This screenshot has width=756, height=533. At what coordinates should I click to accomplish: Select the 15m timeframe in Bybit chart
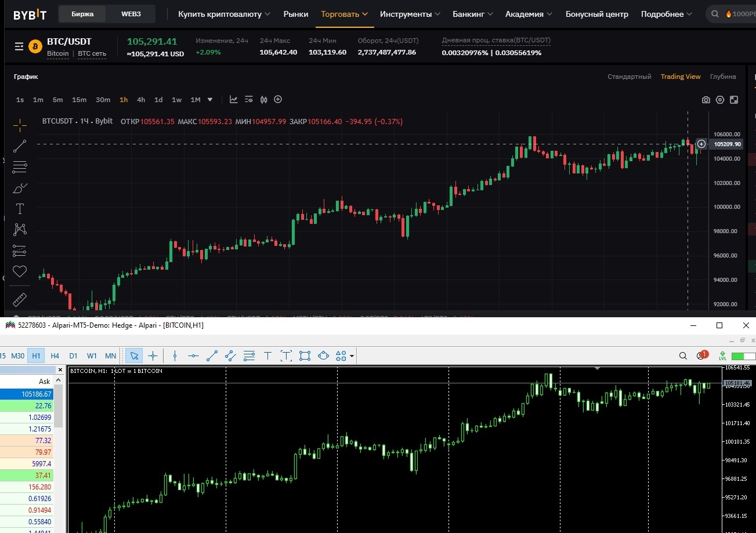(x=79, y=100)
